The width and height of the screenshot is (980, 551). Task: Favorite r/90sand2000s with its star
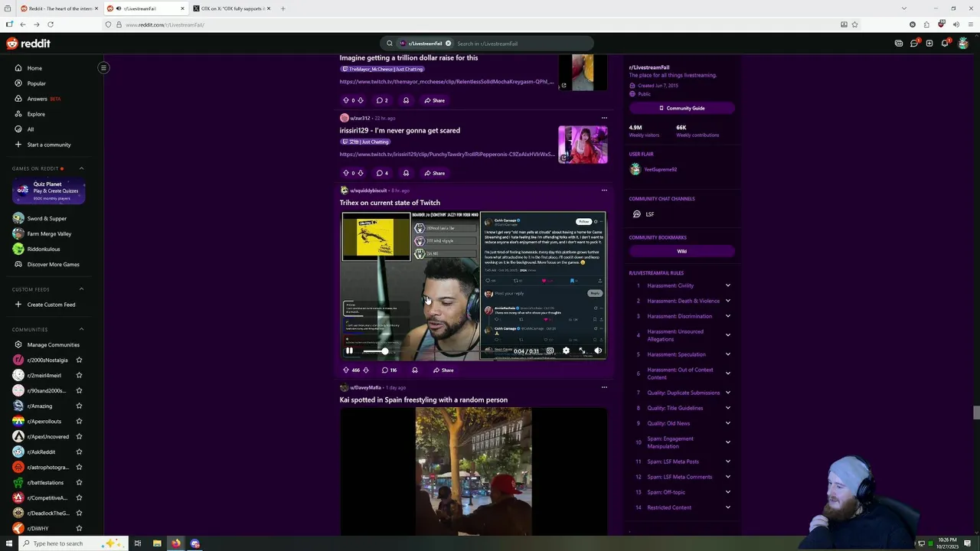coord(79,390)
